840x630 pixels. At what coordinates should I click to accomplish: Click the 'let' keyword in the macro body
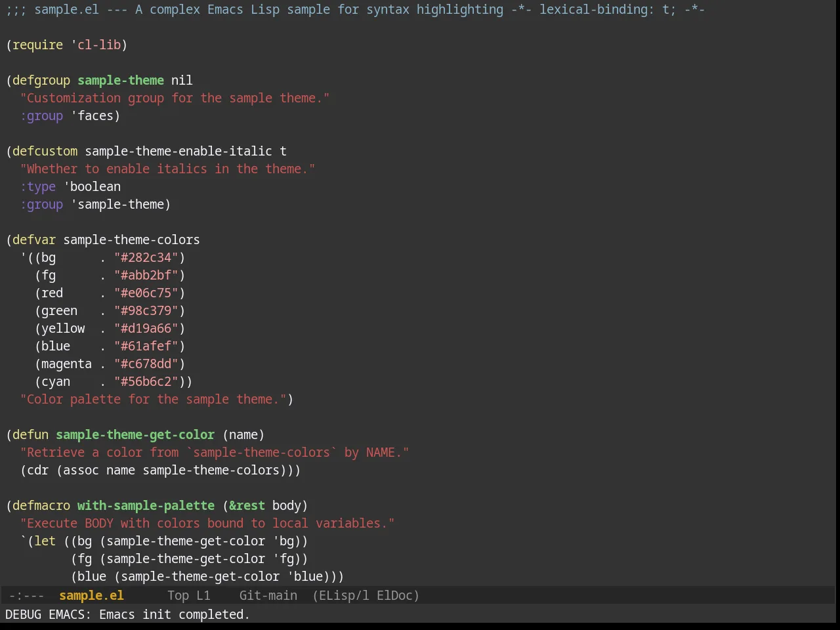click(x=45, y=541)
